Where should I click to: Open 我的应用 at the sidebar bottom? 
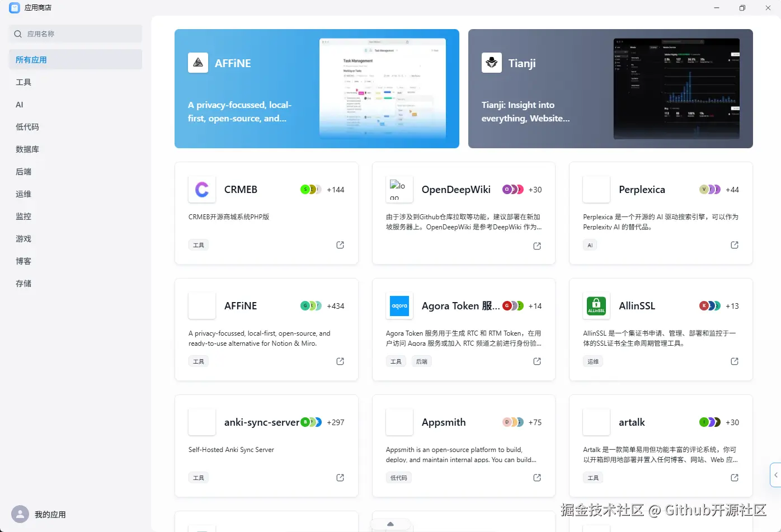click(50, 515)
